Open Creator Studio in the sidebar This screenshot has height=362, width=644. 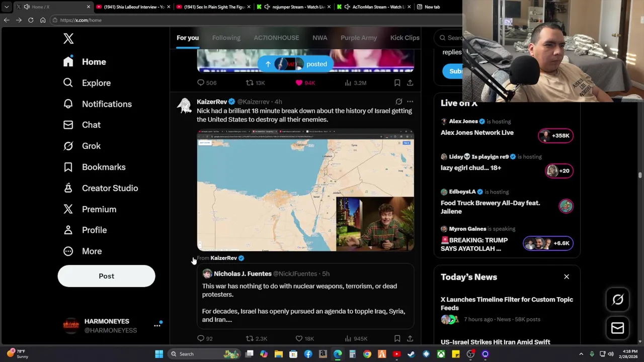coord(101,188)
